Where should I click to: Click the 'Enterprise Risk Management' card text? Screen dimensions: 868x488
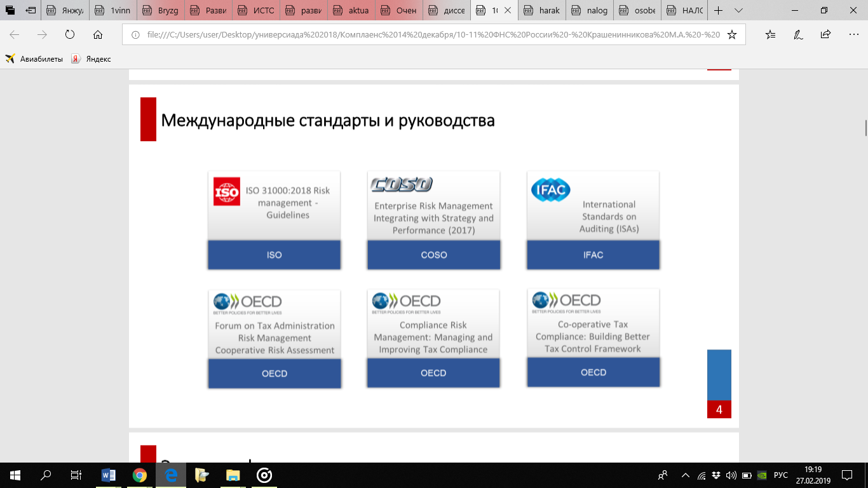pyautogui.click(x=433, y=218)
